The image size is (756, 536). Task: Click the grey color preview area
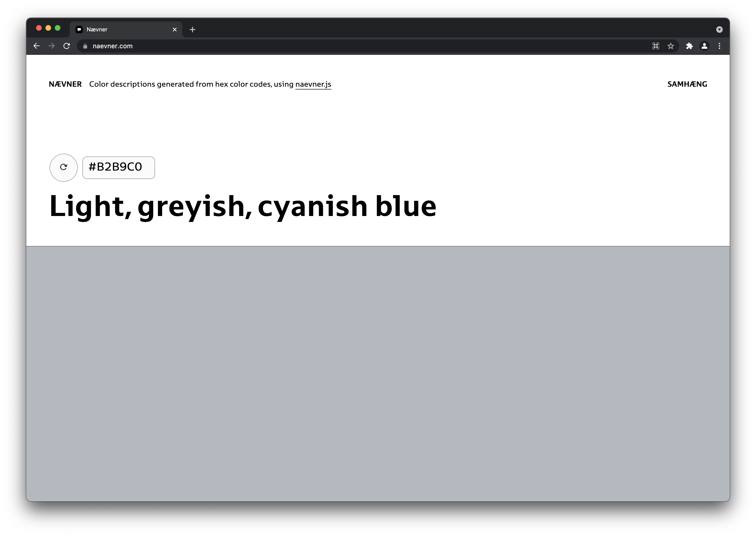pos(378,373)
